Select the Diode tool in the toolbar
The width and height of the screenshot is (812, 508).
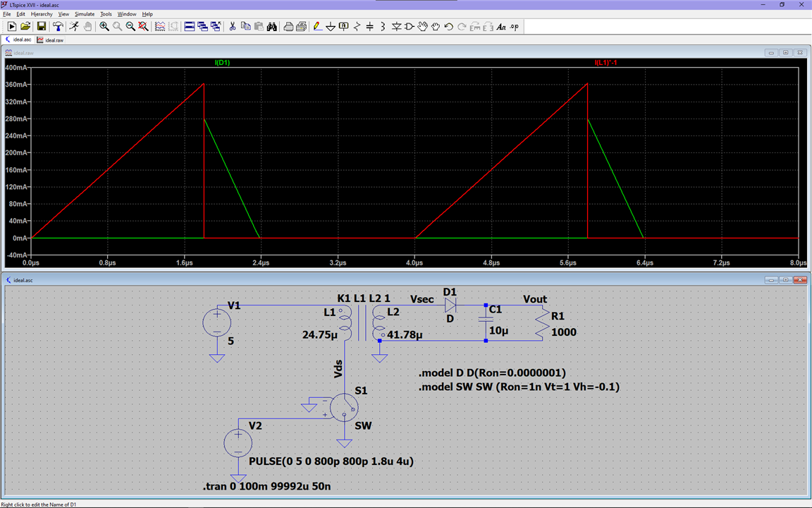pyautogui.click(x=396, y=27)
